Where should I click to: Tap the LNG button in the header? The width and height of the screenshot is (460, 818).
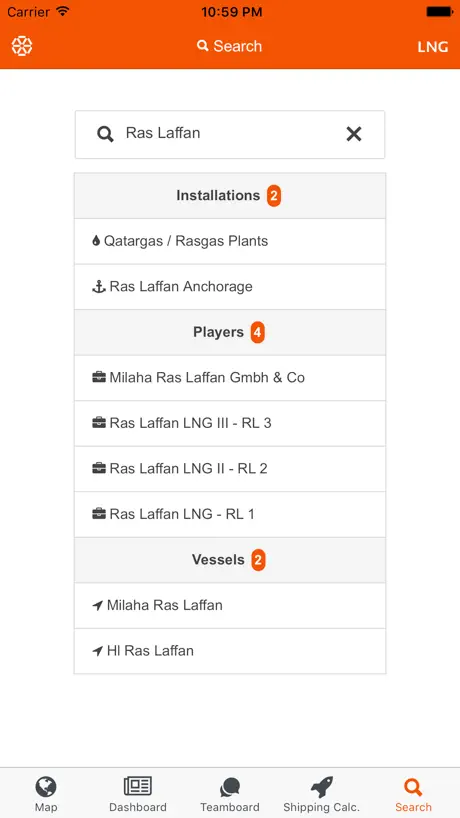433,47
